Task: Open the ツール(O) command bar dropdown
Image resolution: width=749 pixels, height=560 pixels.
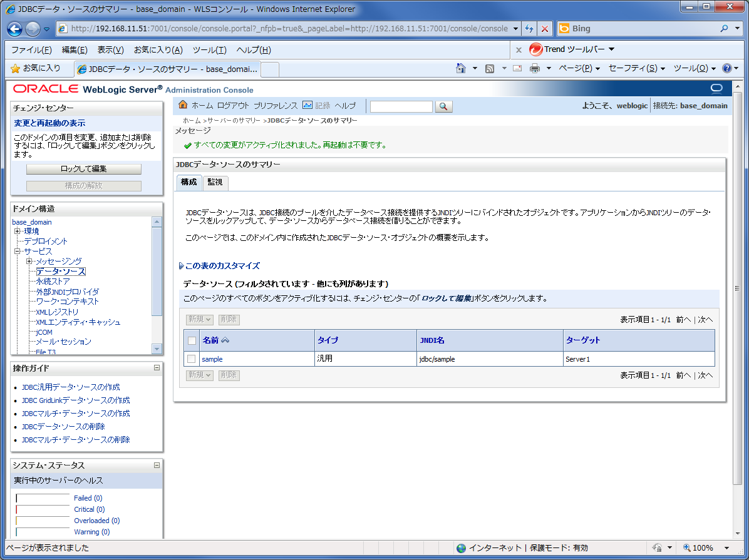Action: [695, 68]
